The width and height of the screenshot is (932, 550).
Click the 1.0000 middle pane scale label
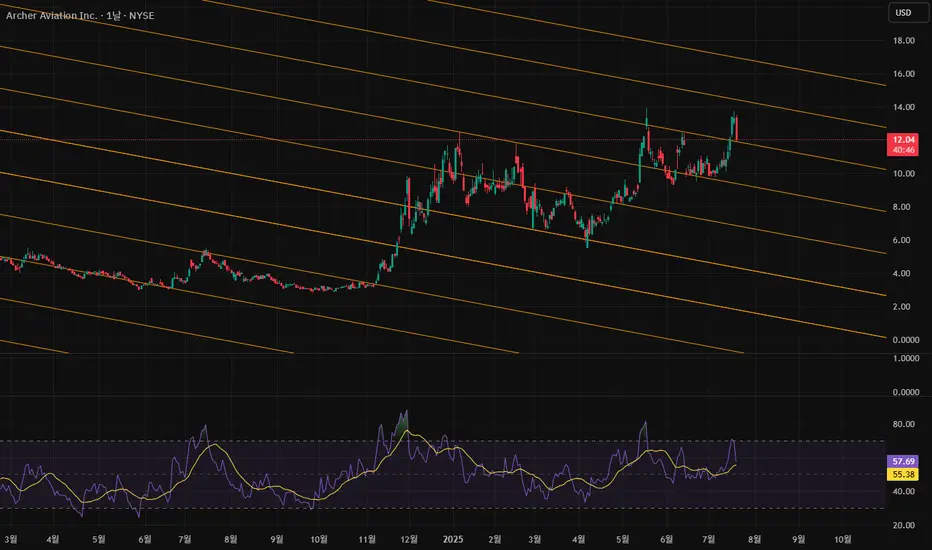906,359
